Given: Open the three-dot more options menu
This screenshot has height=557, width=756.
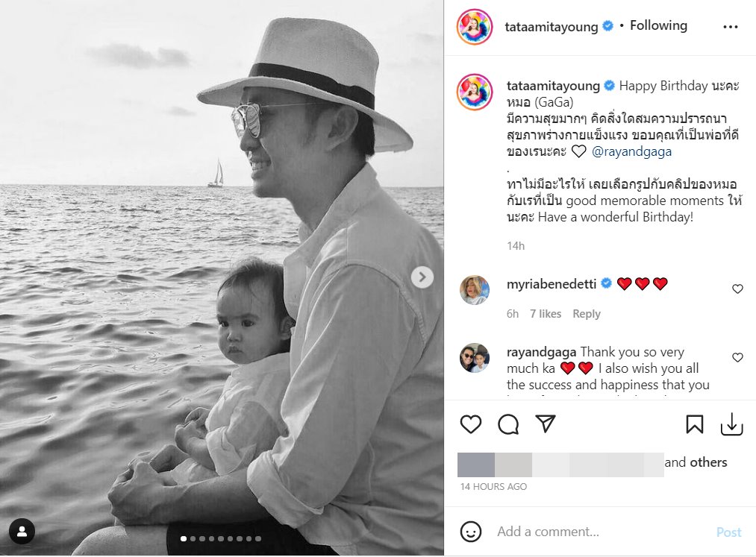Looking at the screenshot, I should coord(731,27).
